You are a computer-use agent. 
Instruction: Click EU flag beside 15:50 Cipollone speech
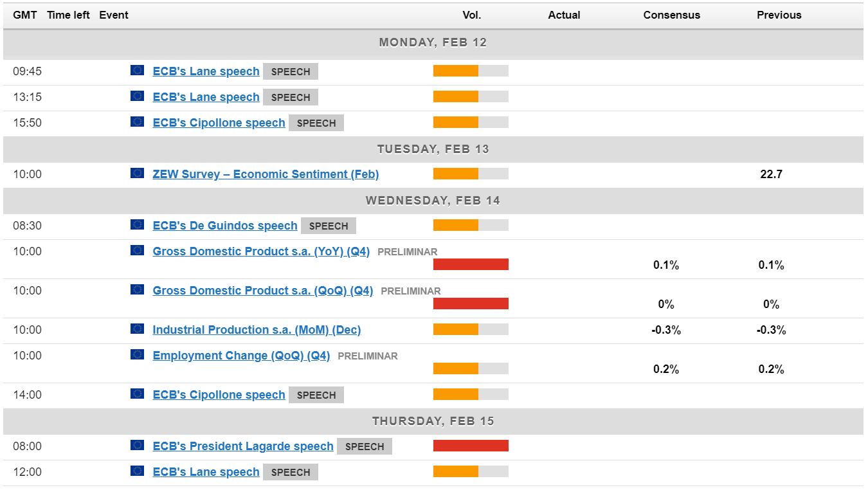[137, 122]
